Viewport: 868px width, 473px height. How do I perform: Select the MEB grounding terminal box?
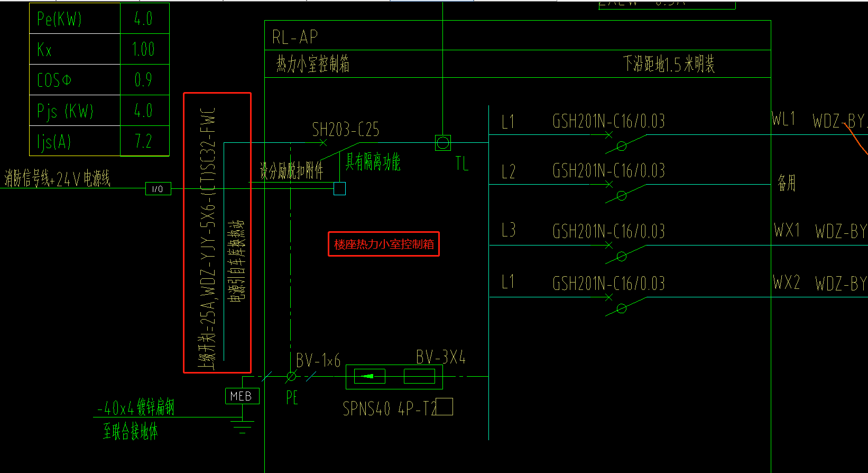point(242,396)
